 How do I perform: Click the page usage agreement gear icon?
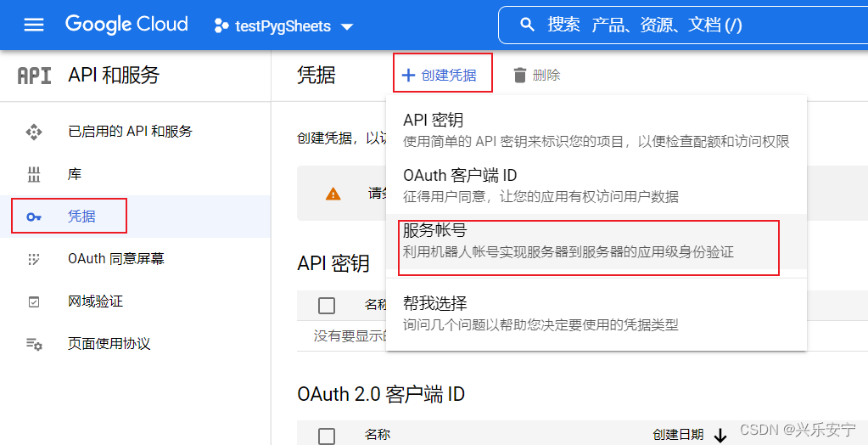[34, 344]
